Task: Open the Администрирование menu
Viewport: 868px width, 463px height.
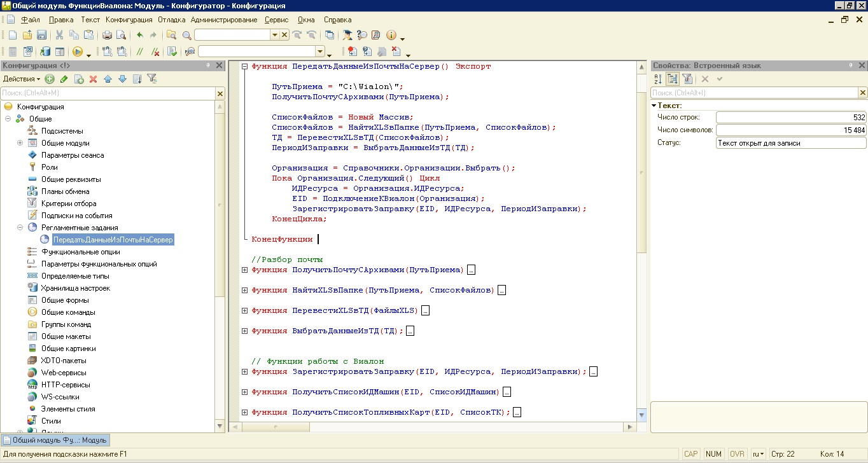Action: (224, 20)
